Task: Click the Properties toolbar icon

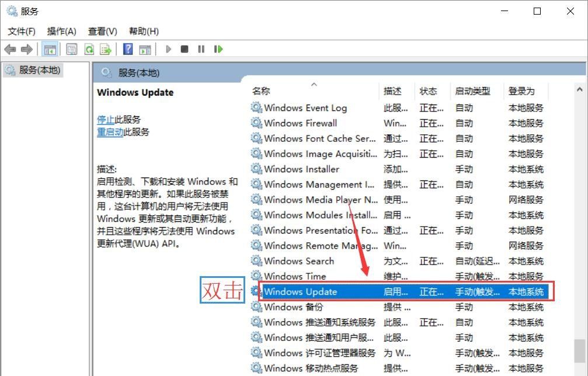Action: pyautogui.click(x=72, y=49)
